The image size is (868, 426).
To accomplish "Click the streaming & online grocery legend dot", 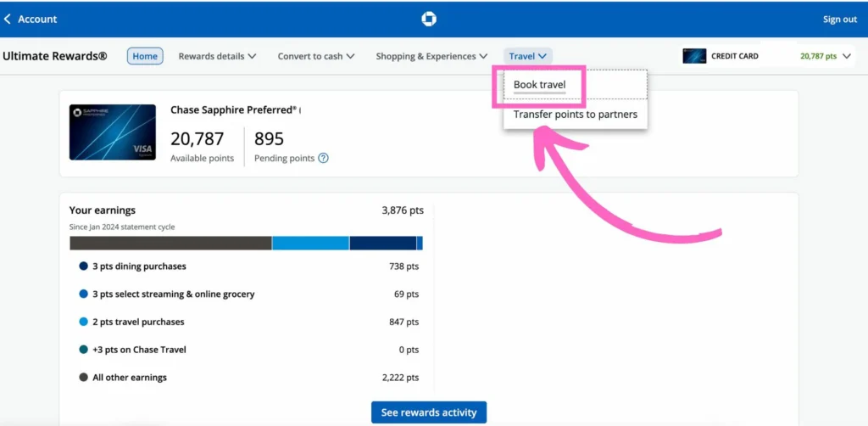I will (x=84, y=294).
